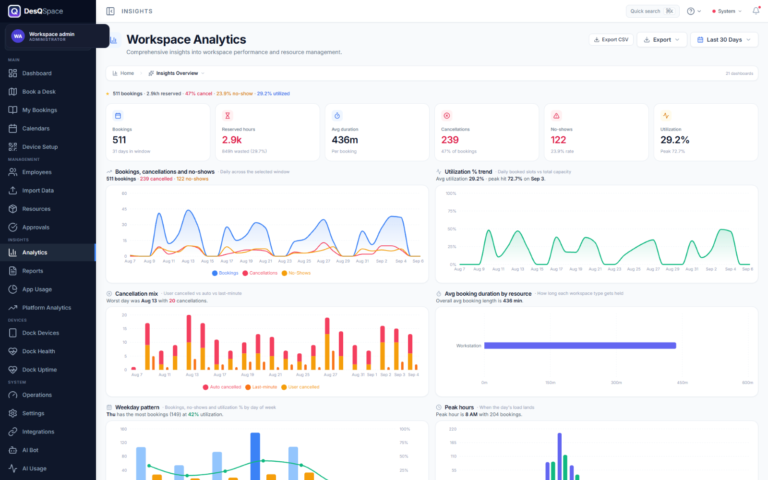This screenshot has width=768, height=480.
Task: Click the Analytics bar chart icon
Action: pos(13,252)
